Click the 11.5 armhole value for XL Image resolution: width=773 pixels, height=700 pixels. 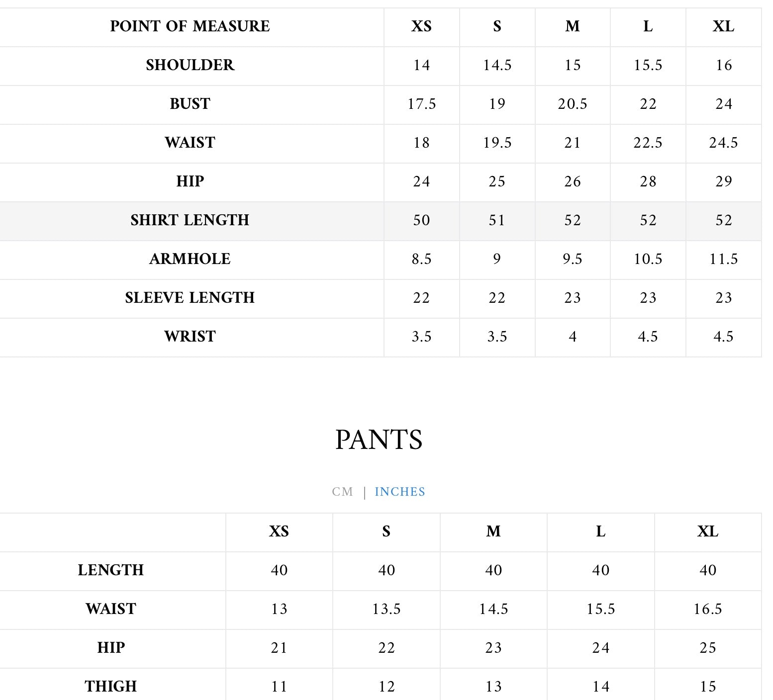coord(723,259)
